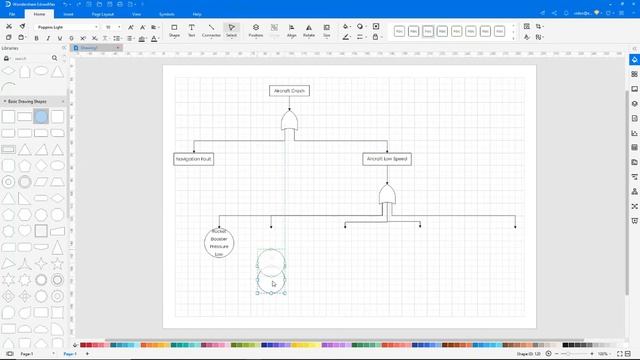
Task: Open the bullet list dropdown
Action: pos(117,38)
